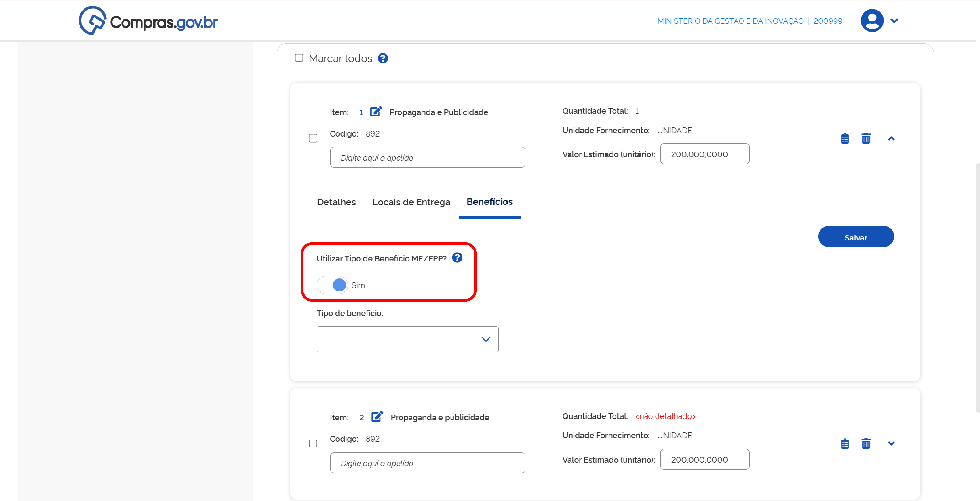Click the <não detalhado> text of Item 2
The image size is (980, 501).
point(665,416)
